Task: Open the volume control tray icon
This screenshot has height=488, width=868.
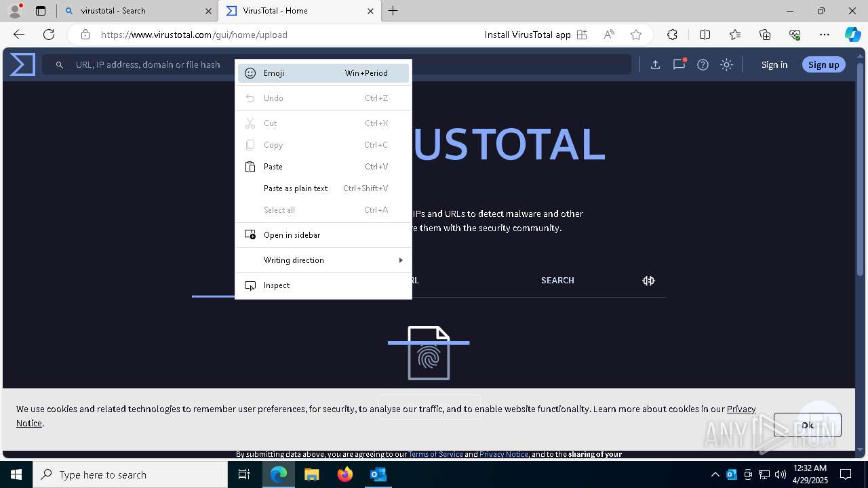Action: click(x=781, y=474)
